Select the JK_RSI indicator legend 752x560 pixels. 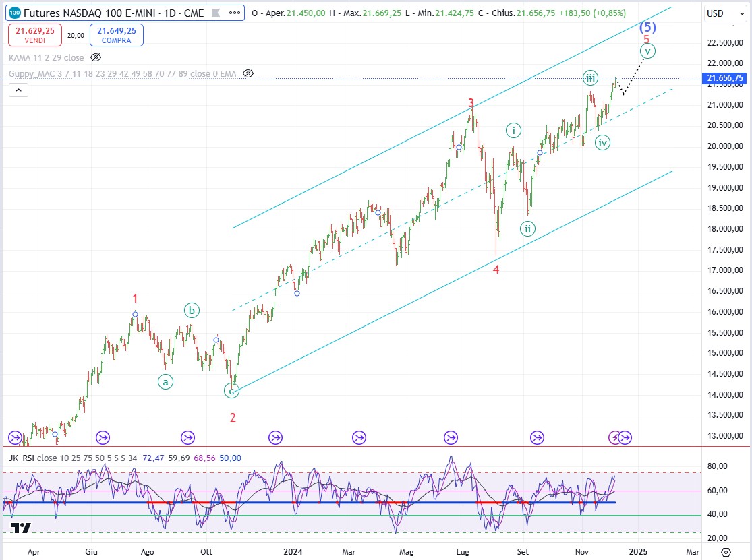pos(73,458)
